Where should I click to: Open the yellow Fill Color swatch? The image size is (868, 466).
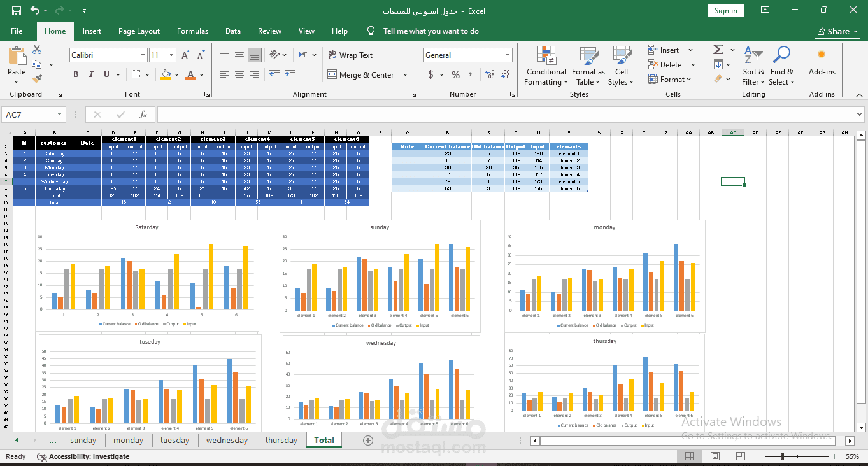click(x=166, y=74)
